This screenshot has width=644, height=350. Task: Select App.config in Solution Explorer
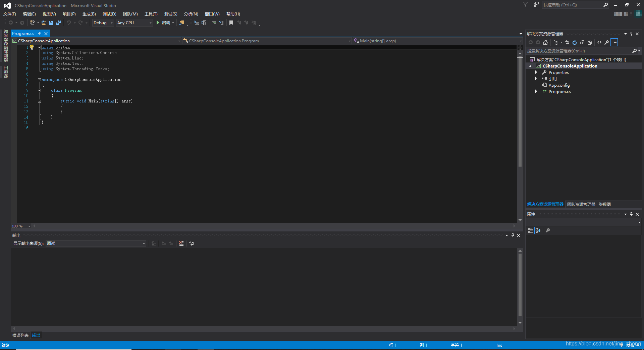[559, 85]
